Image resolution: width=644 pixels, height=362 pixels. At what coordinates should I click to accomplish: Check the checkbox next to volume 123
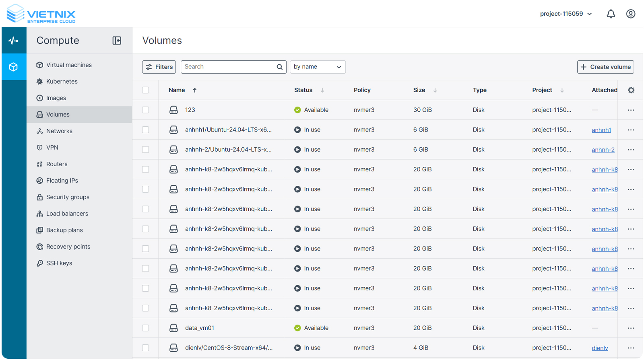tap(146, 109)
